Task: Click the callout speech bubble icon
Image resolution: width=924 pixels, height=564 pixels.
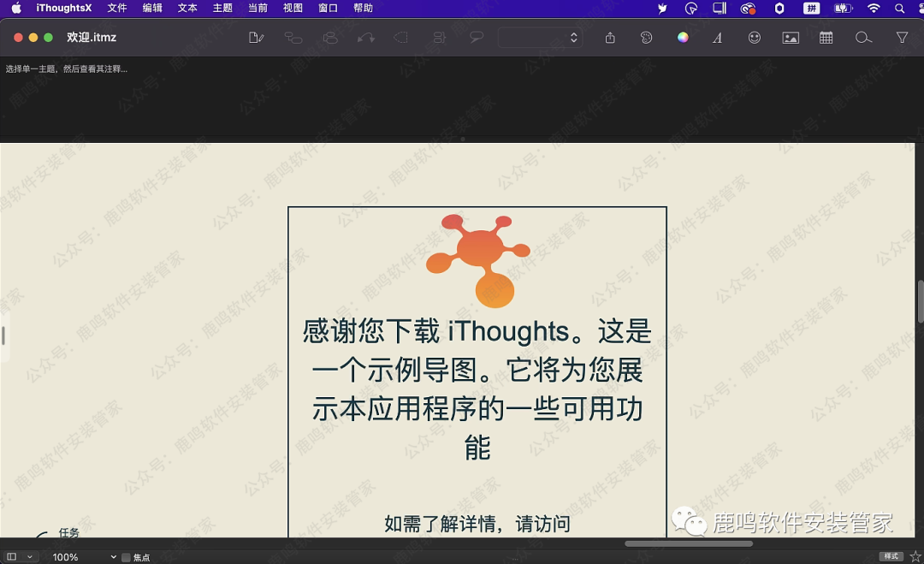Action: pos(477,38)
